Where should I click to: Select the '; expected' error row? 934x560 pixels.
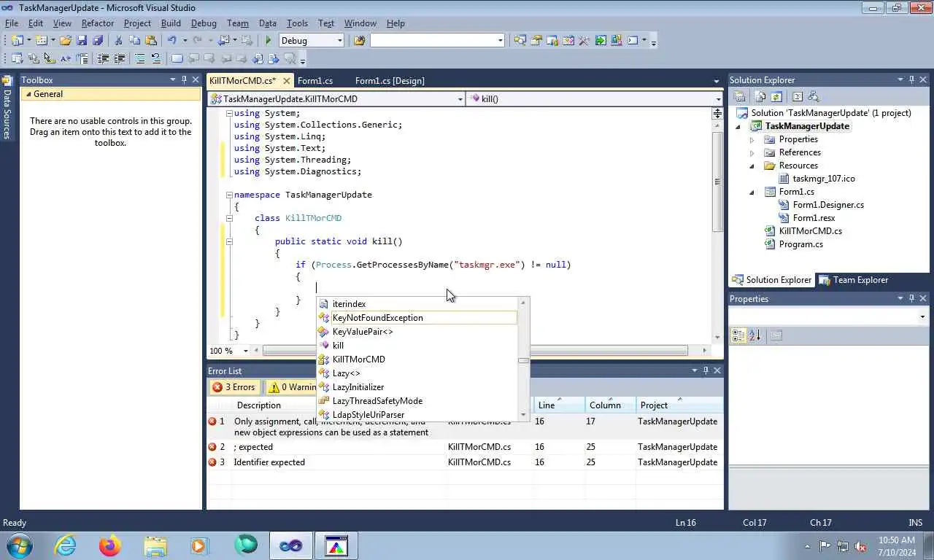465,447
